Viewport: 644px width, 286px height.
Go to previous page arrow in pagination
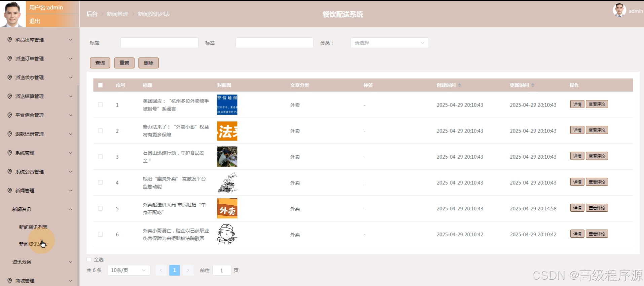click(161, 270)
